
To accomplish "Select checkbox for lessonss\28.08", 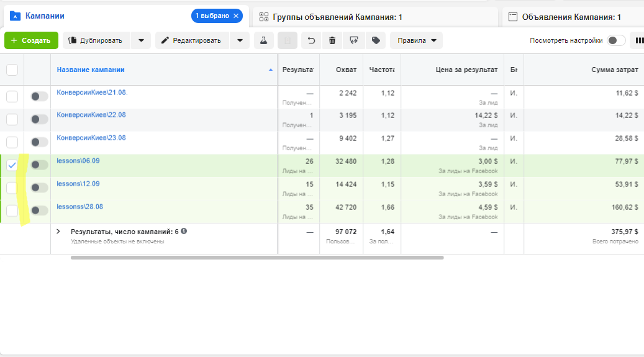I will pyautogui.click(x=12, y=210).
